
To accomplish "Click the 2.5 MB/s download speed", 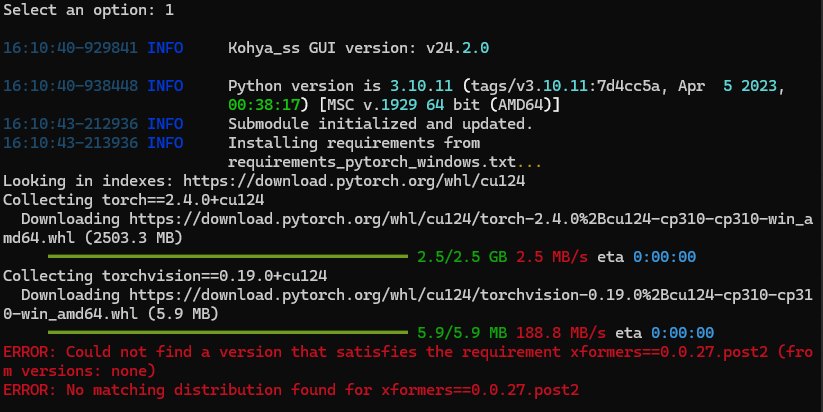I will (x=552, y=257).
